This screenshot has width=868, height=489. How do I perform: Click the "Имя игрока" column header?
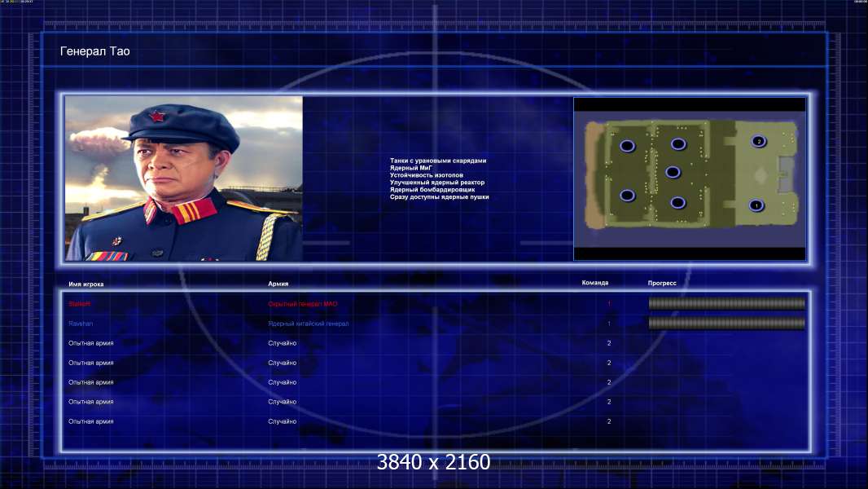(85, 284)
